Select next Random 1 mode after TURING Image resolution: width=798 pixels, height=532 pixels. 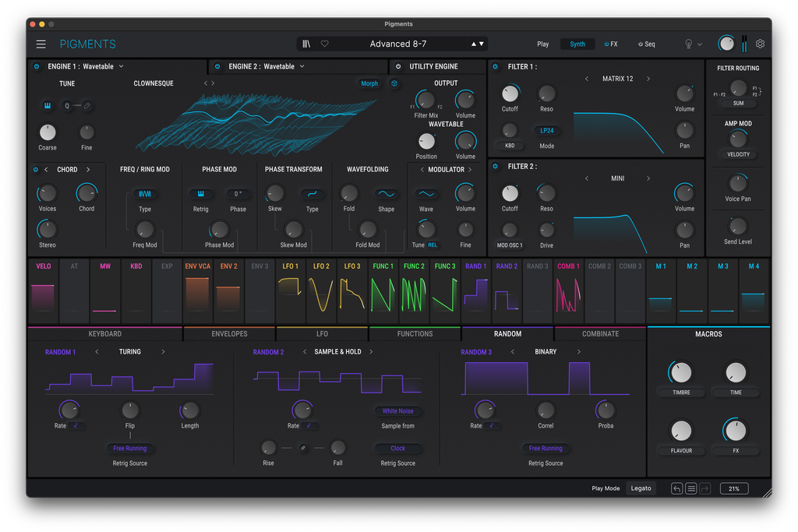(x=163, y=352)
